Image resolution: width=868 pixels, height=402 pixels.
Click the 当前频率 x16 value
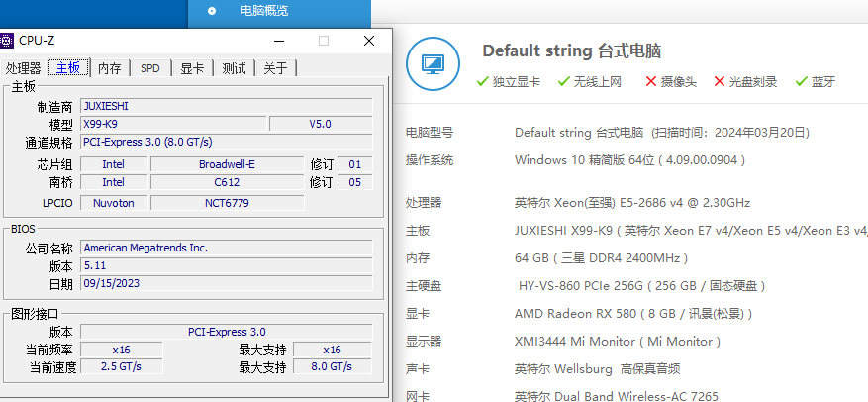[x=121, y=350]
